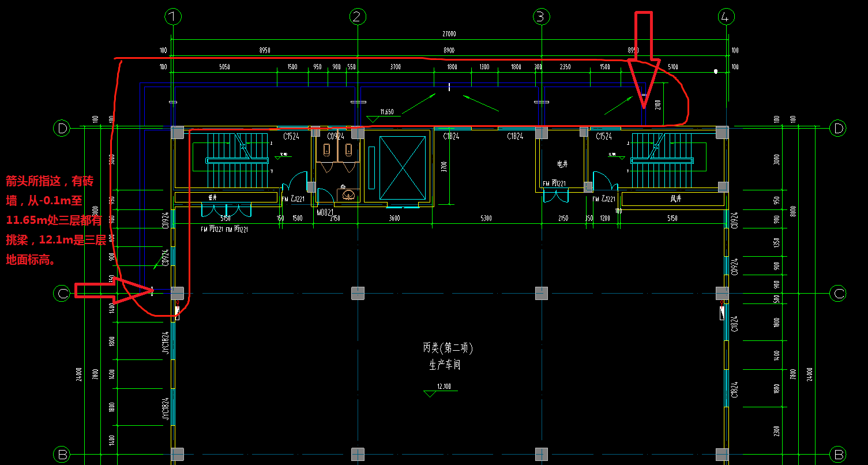Viewport: 868px width, 465px height.
Task: Click the room label 丙类(第二项)
Action: [448, 348]
